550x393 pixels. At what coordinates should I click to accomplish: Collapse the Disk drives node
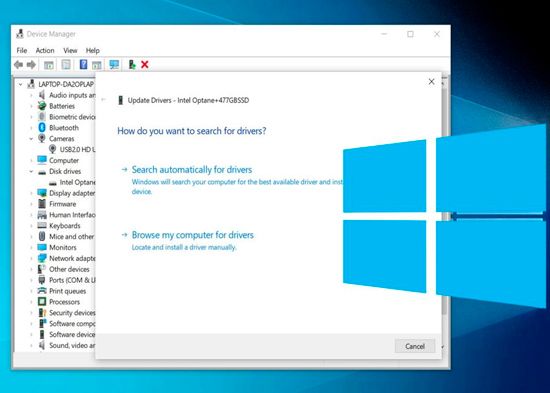tap(31, 172)
